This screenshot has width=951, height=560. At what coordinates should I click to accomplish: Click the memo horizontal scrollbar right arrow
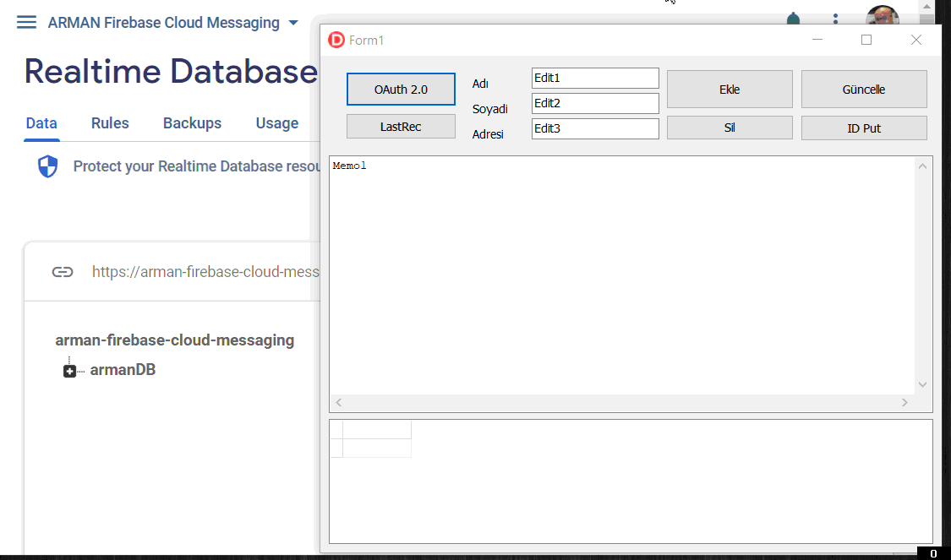point(905,402)
